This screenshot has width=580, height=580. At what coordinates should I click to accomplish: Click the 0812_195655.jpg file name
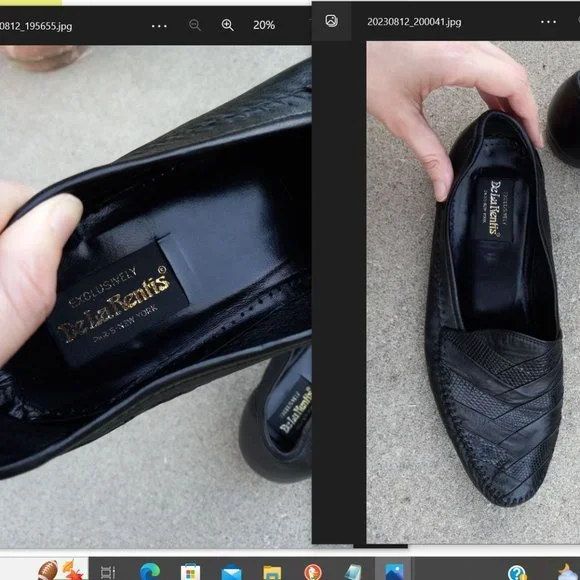click(x=36, y=27)
